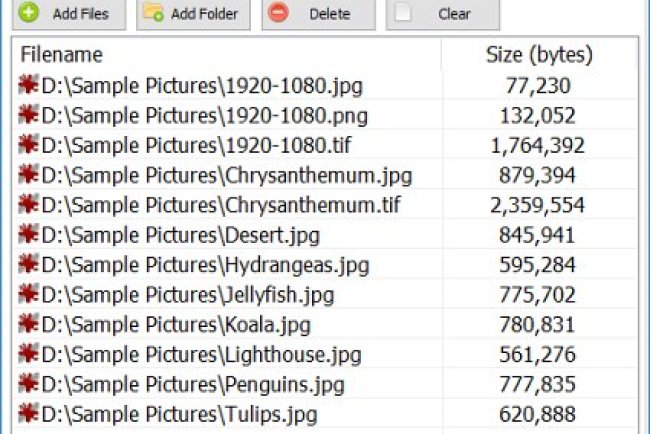The height and width of the screenshot is (434, 650).
Task: Click the 777,835 size of Penguins.jpg
Action: point(538,384)
